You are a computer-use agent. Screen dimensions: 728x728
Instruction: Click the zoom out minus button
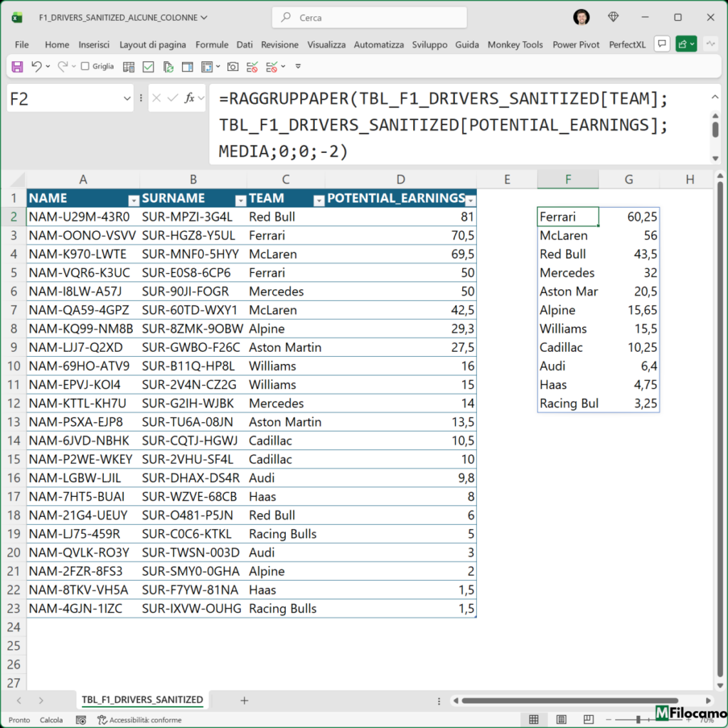[x=609, y=719]
